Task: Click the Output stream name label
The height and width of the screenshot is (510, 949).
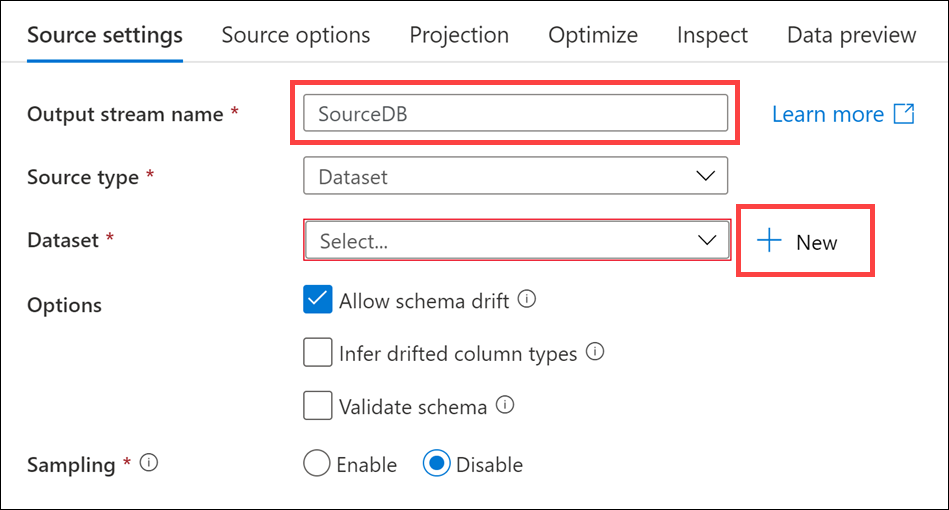Action: point(125,114)
